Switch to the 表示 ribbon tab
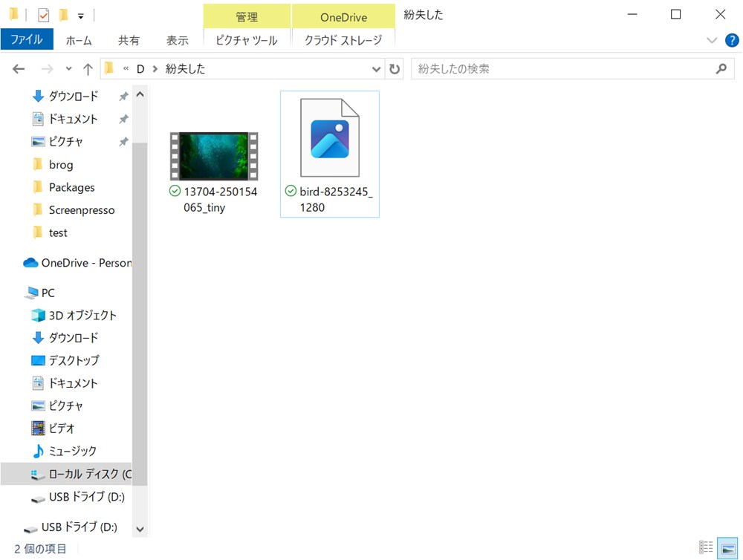Screen dimensions: 743x560 coord(177,40)
